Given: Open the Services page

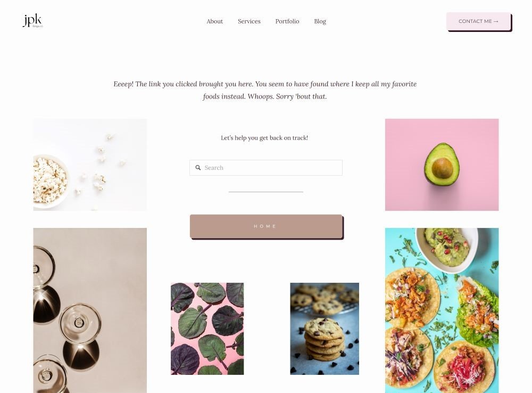Looking at the screenshot, I should [x=249, y=21].
